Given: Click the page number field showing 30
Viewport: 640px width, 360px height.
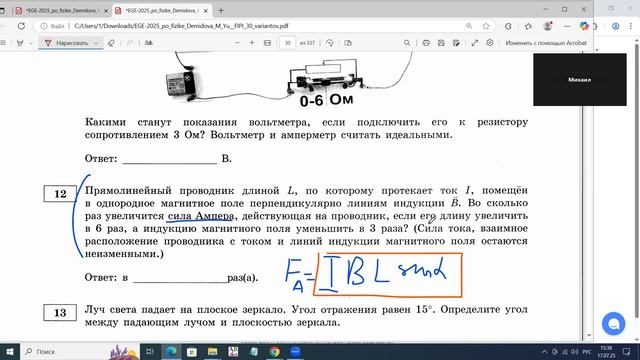Looking at the screenshot, I should pos(288,43).
